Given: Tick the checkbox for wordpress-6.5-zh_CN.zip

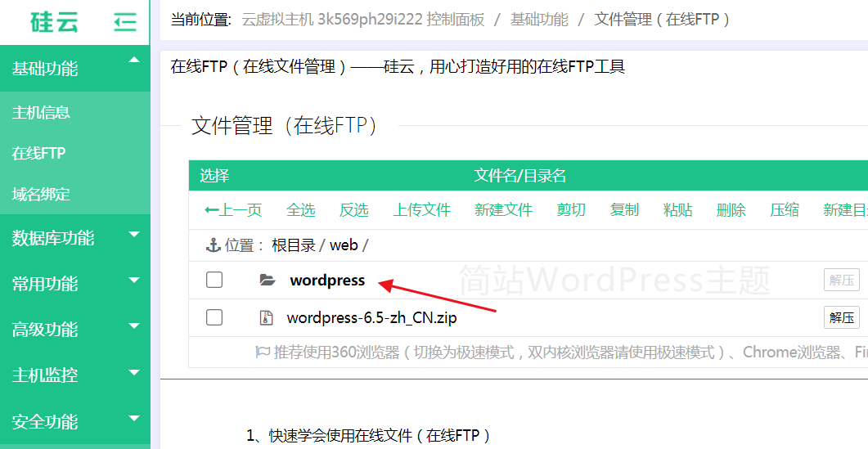Looking at the screenshot, I should coord(214,317).
